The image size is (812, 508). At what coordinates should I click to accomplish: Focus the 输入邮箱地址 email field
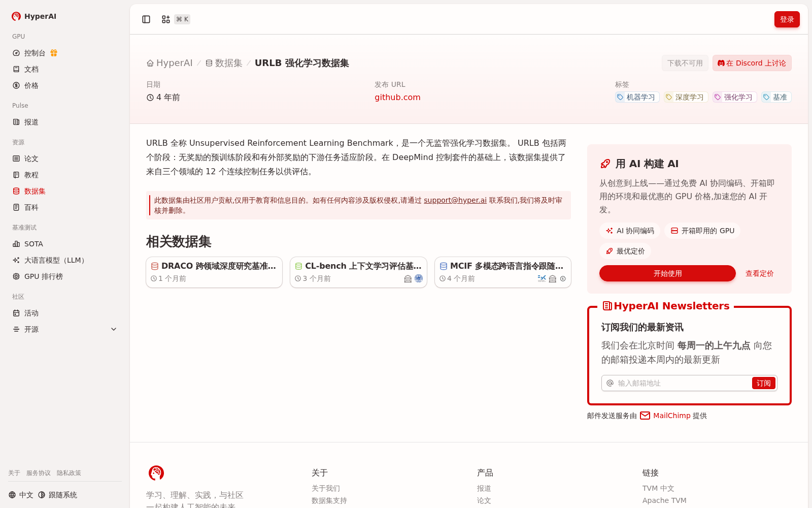tap(683, 383)
